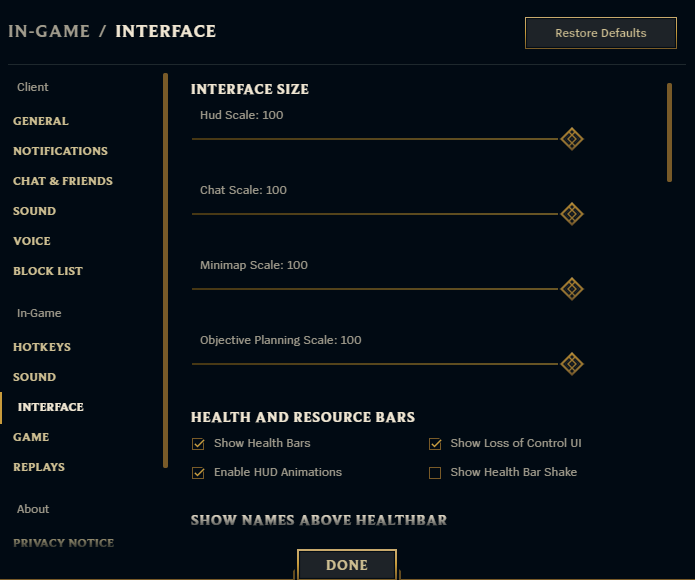This screenshot has height=580, width=695.
Task: Disable the Enable HUD Animations checkbox
Action: (198, 473)
